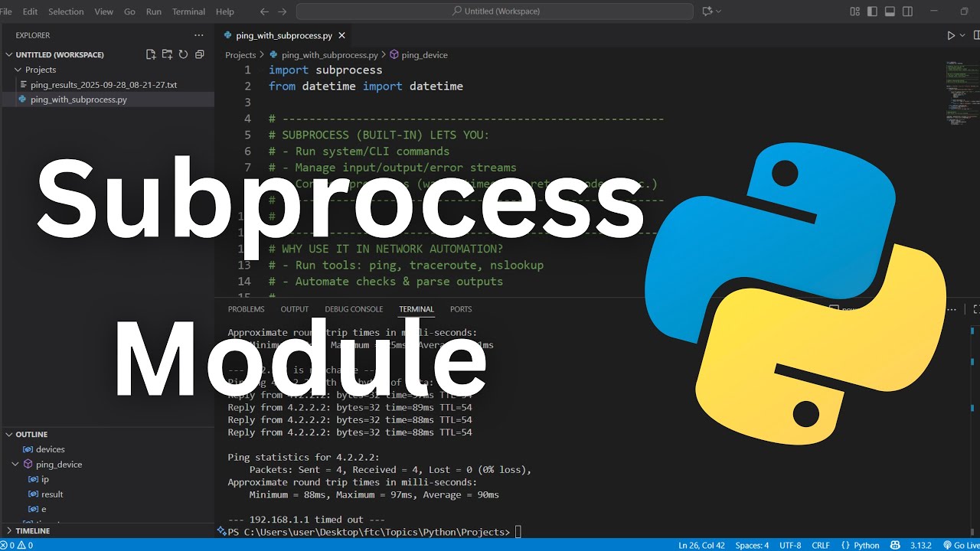
Task: Switch to the DEBUG CONSOLE tab
Action: 354,309
